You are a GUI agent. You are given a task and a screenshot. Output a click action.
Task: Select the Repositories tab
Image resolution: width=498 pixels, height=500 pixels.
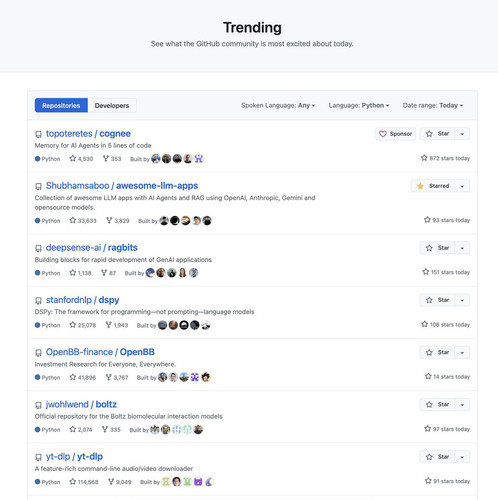pyautogui.click(x=61, y=106)
